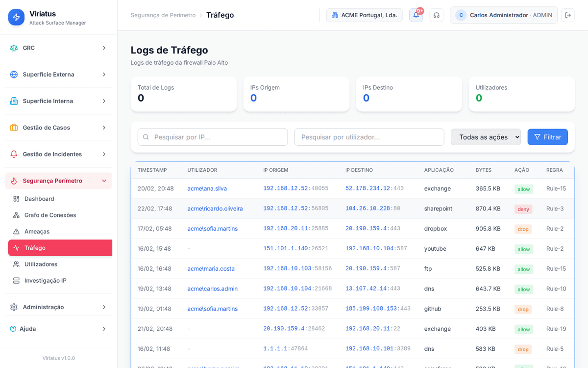
Task: Click the Administração gear icon
Action: click(14, 307)
